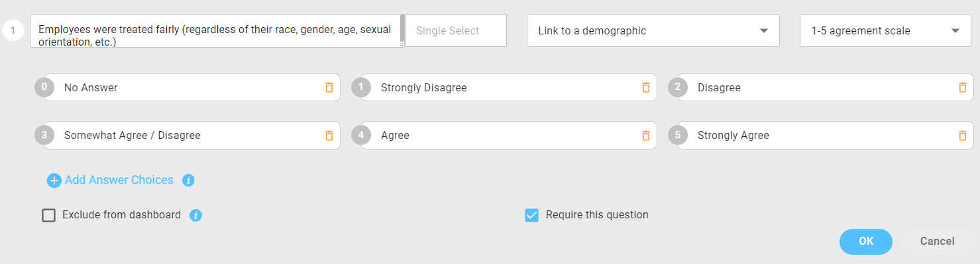Confirm with the OK button

pyautogui.click(x=865, y=242)
